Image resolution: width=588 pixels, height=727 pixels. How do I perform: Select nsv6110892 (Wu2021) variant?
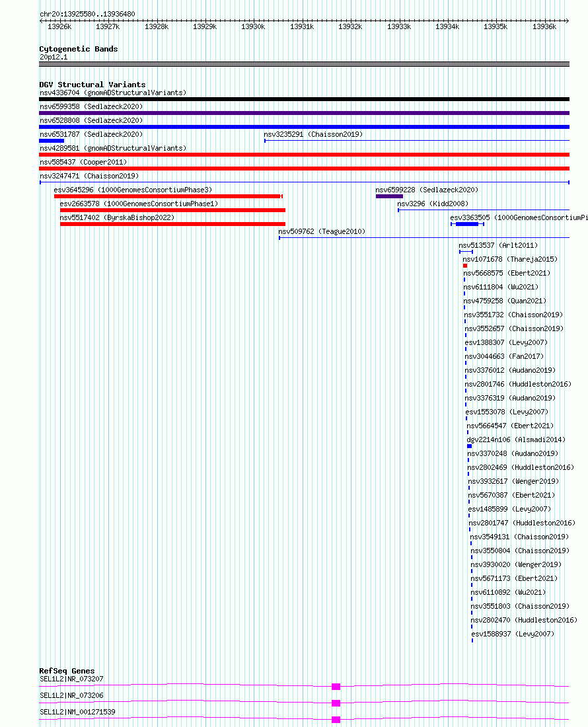tap(508, 593)
